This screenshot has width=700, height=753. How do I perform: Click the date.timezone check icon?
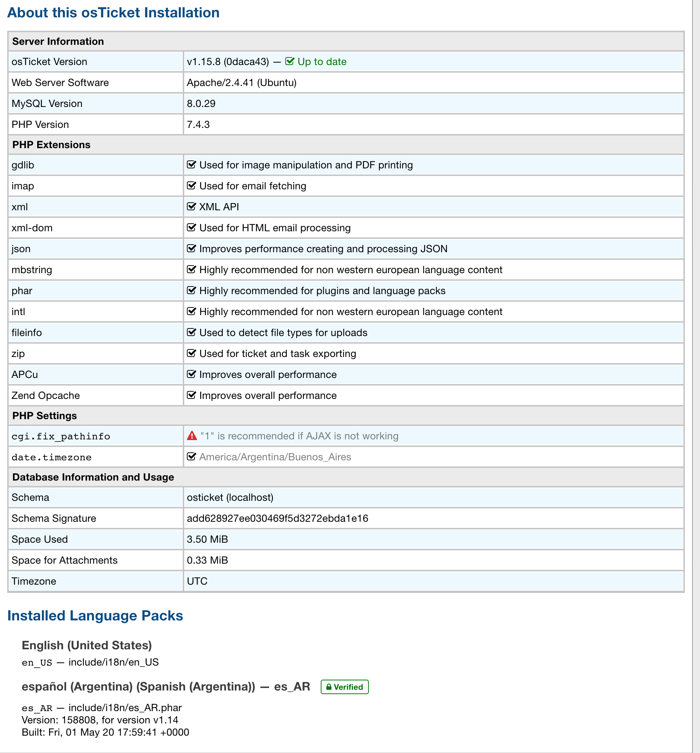coord(191,456)
